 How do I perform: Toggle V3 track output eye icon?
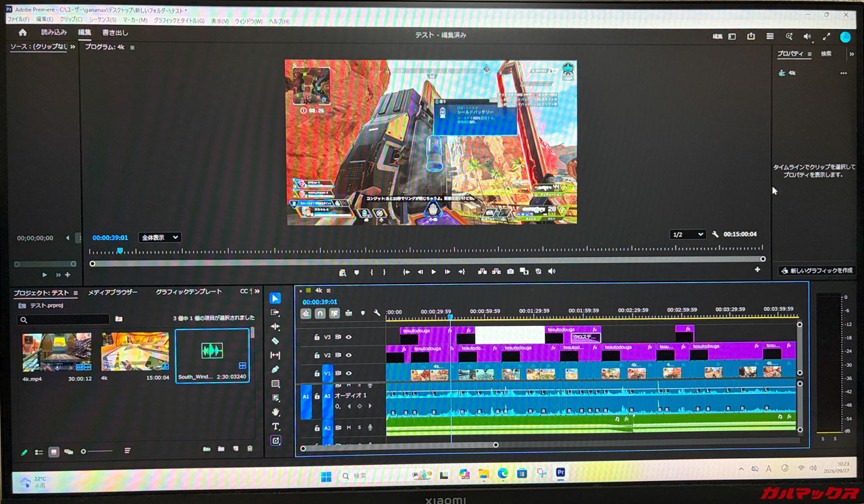(349, 337)
